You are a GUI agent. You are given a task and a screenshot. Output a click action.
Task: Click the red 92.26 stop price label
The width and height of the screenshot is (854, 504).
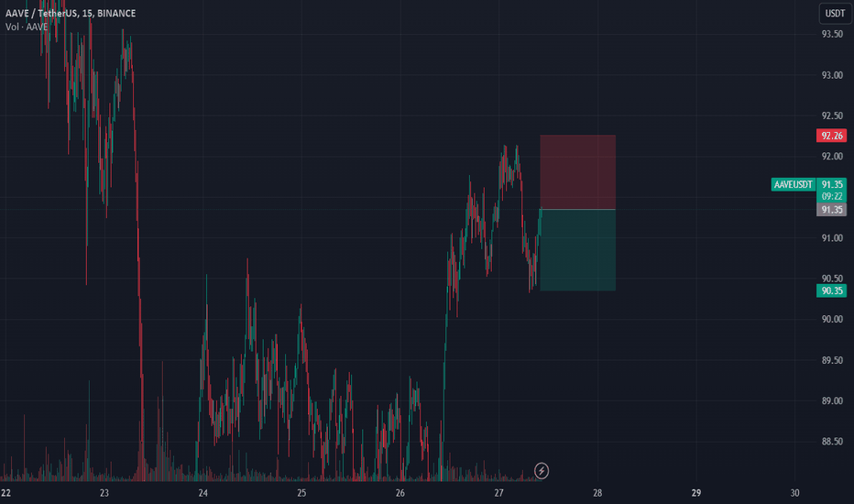pos(831,136)
